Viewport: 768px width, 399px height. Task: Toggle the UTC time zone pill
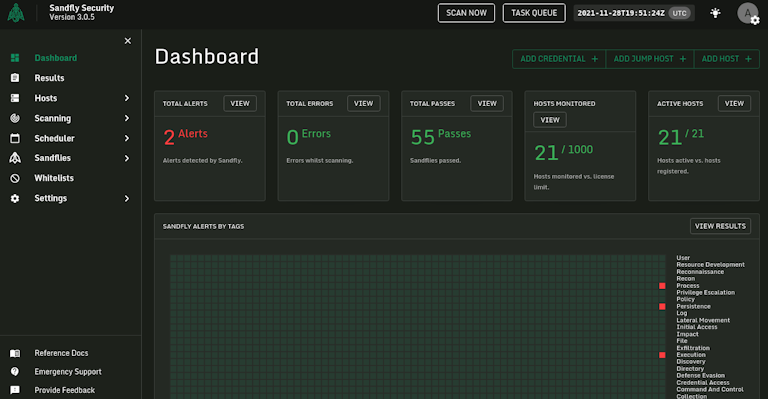coord(679,13)
